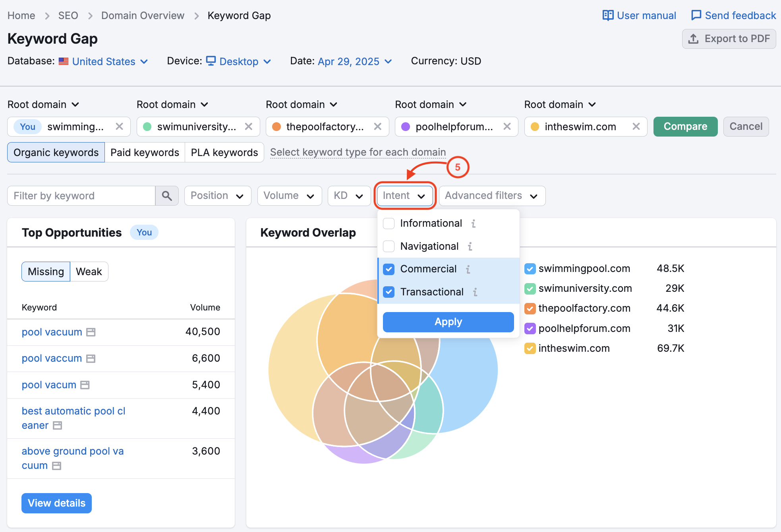Click the Apply button in the intent dropdown
The image size is (781, 532).
[x=448, y=322]
